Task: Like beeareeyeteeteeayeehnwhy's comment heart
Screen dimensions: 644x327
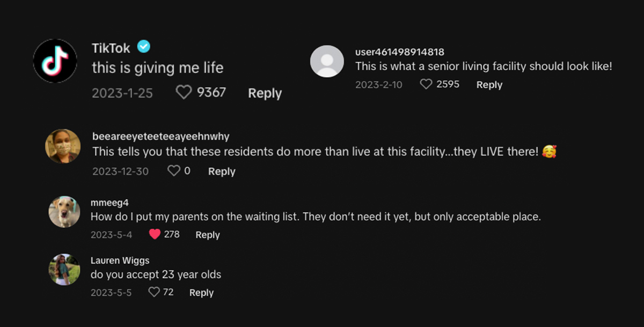Action: pyautogui.click(x=174, y=171)
